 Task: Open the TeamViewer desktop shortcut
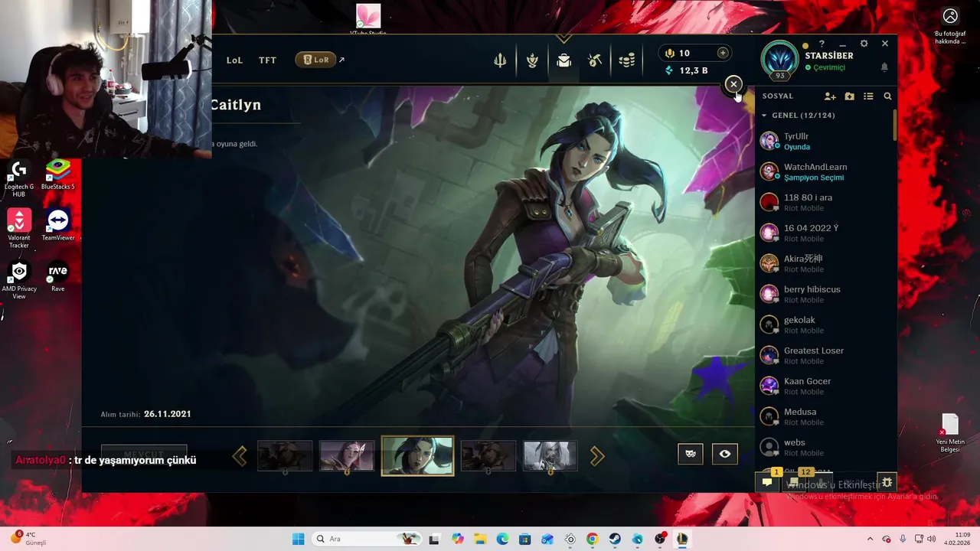pyautogui.click(x=58, y=225)
